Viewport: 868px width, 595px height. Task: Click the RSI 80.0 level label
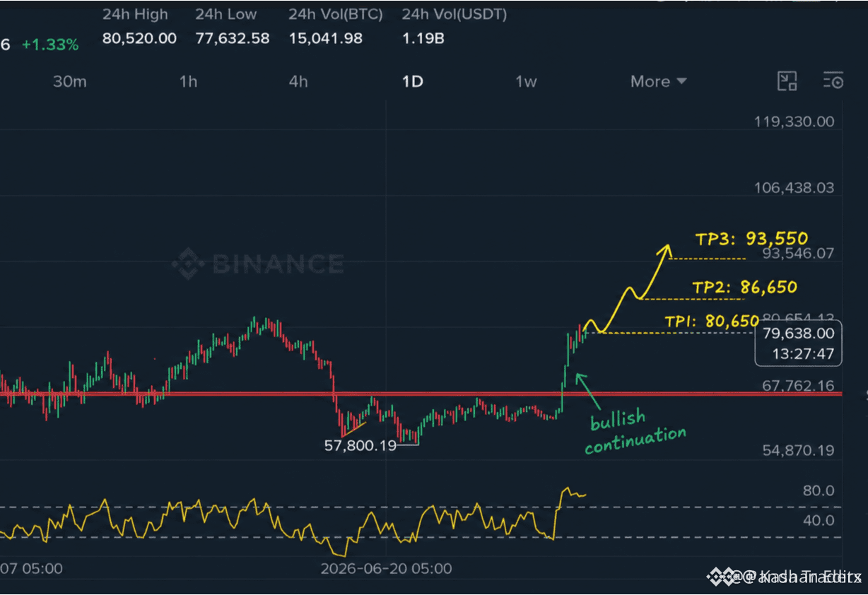pos(819,490)
